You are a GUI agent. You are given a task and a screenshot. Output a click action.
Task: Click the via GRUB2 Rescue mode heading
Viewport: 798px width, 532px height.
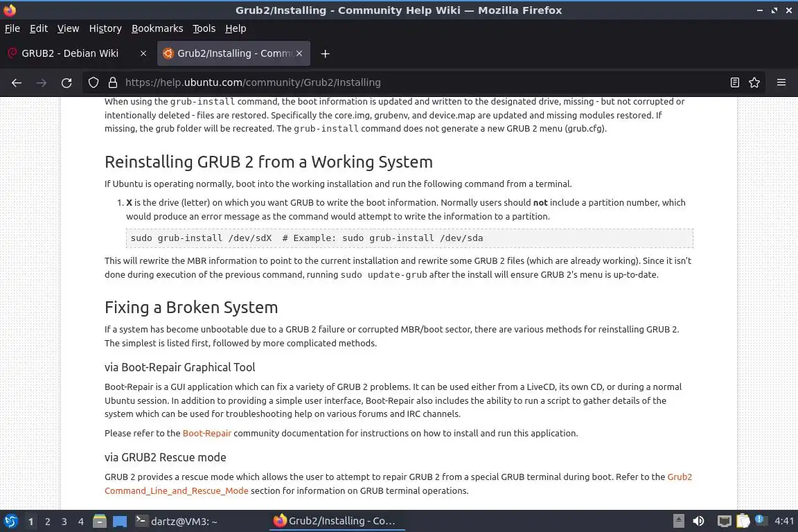[x=166, y=457]
